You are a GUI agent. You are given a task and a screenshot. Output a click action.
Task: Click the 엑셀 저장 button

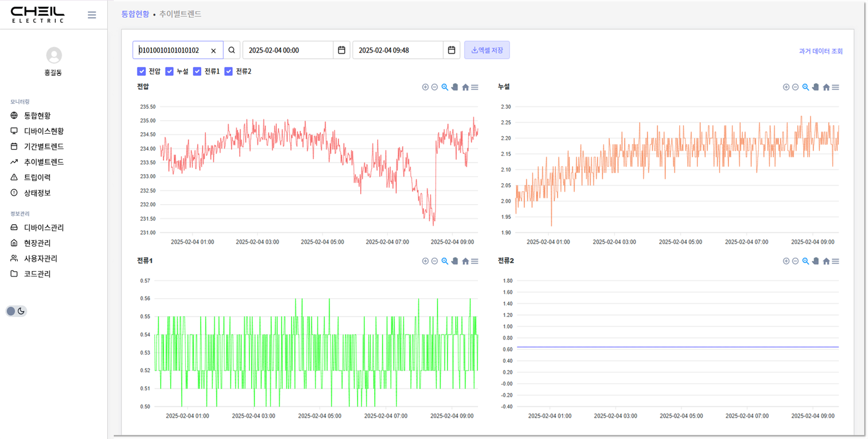[487, 50]
